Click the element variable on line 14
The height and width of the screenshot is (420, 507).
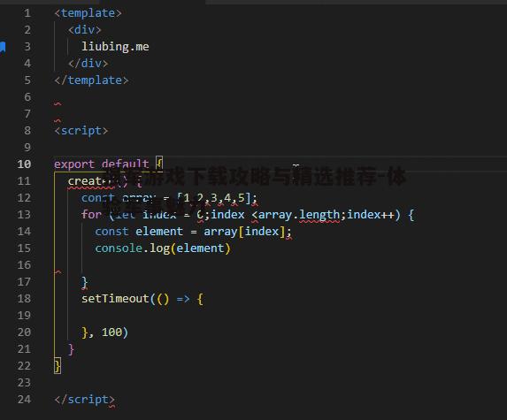pyautogui.click(x=159, y=232)
